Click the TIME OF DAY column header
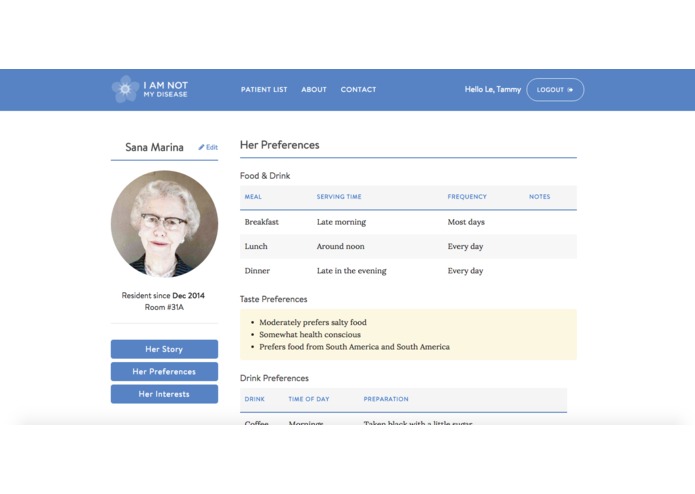695x494 pixels. (309, 399)
